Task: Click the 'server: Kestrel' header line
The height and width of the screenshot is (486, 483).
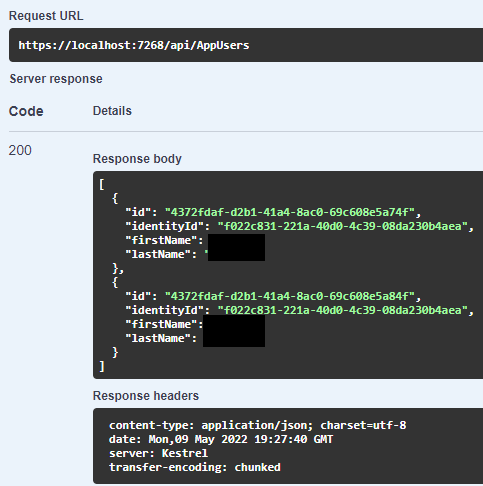Action: pos(158,453)
